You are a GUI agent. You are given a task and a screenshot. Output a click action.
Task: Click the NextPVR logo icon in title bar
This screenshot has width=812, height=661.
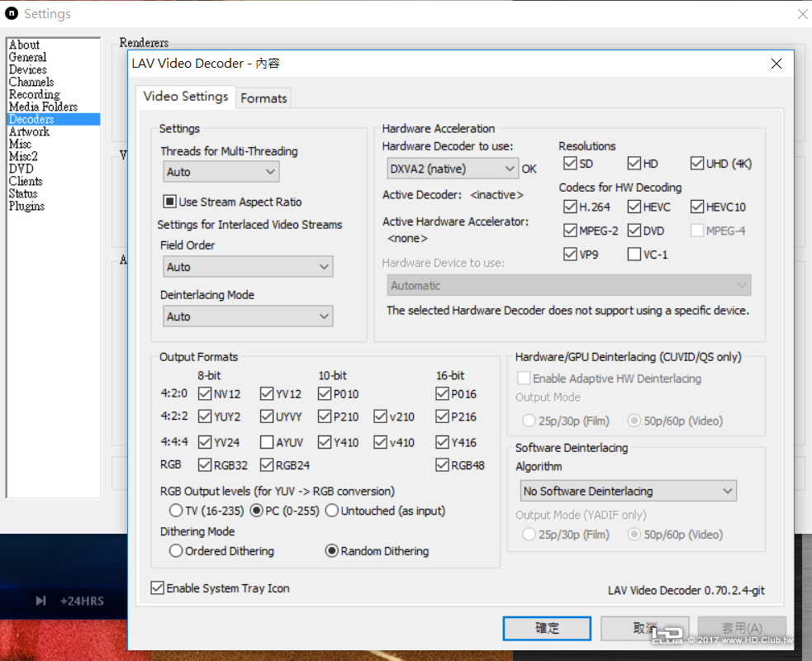12,13
